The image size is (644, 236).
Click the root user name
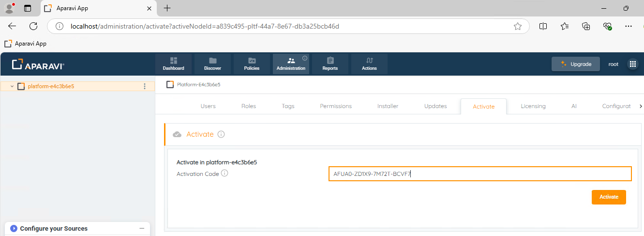[613, 64]
